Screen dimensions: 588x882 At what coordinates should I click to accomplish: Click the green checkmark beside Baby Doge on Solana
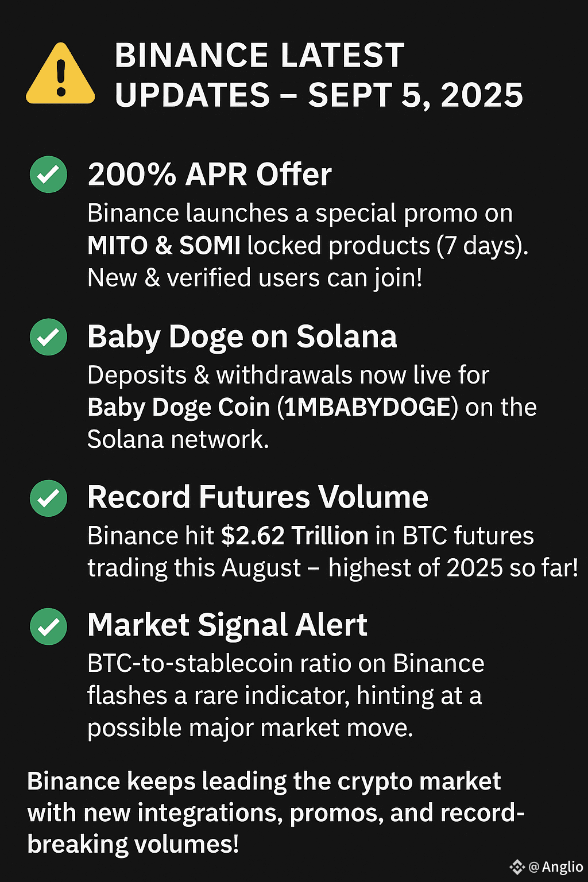(x=48, y=336)
